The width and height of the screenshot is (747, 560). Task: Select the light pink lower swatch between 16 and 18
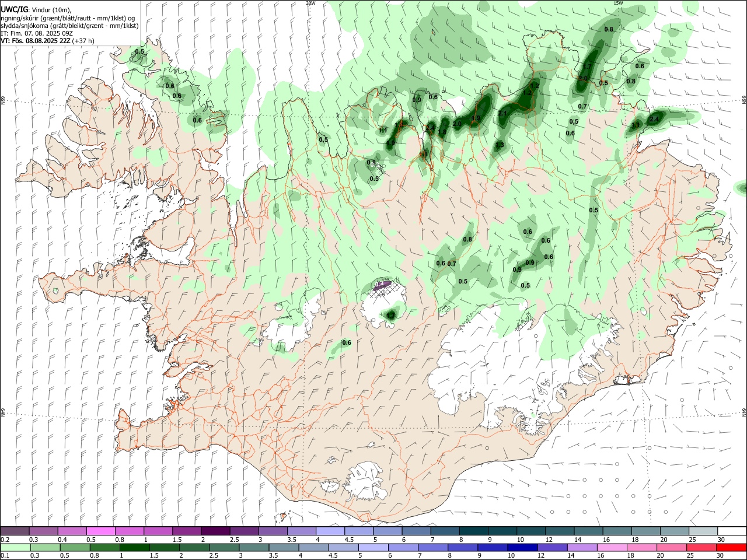612,547
